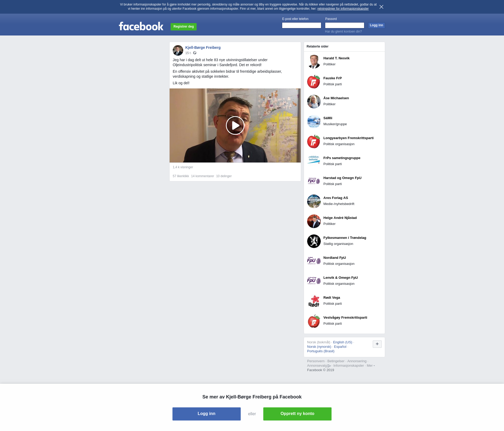
Task: Open Helge André Njåstad page name
Action: point(340,218)
